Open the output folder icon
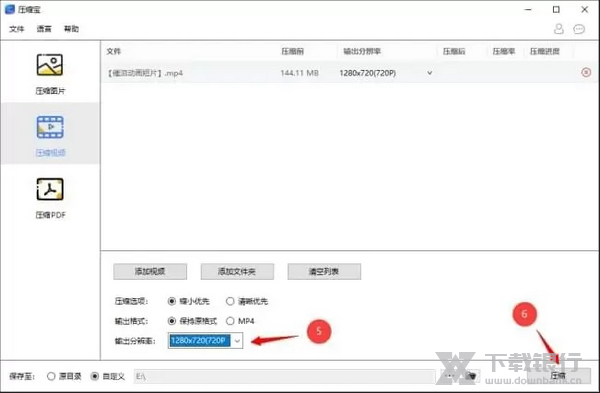 click(472, 376)
